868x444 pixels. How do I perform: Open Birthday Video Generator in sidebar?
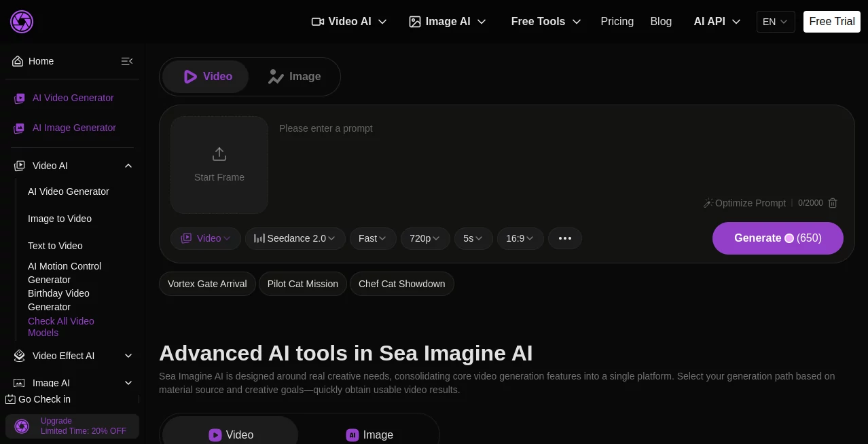click(x=58, y=300)
